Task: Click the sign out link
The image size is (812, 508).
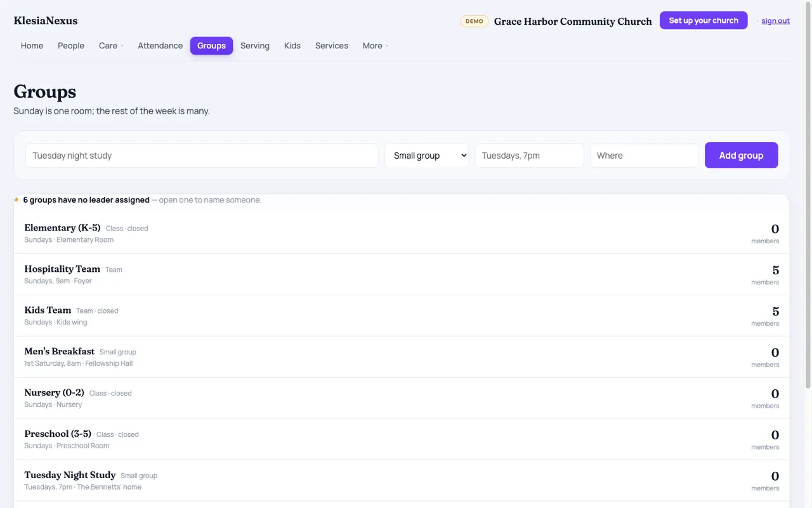Action: pyautogui.click(x=775, y=21)
